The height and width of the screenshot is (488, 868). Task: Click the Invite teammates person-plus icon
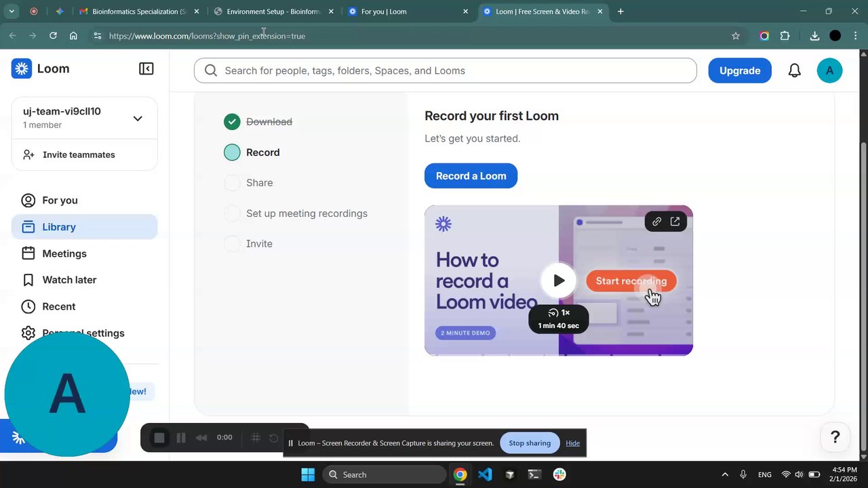click(28, 155)
